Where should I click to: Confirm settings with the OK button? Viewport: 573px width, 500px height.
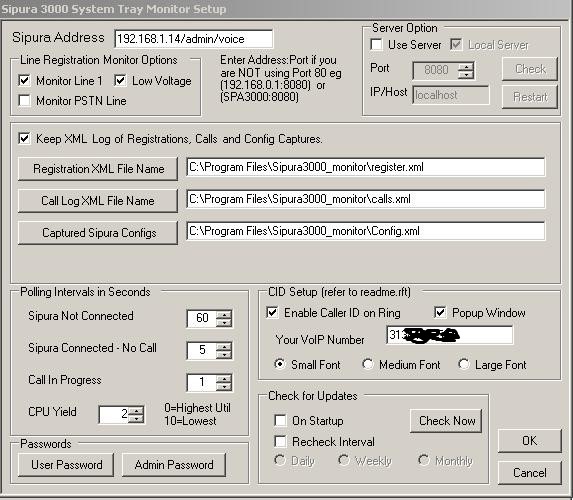click(x=530, y=441)
